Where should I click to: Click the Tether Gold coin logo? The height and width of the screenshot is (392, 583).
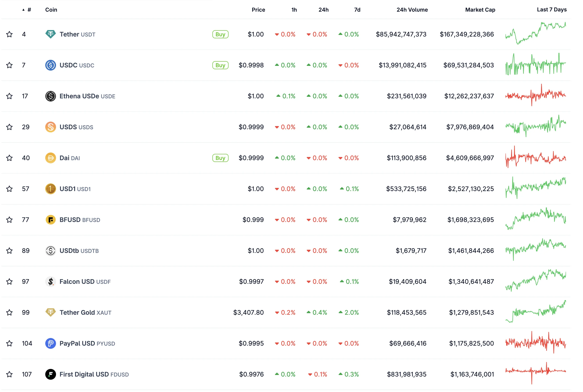click(x=51, y=312)
